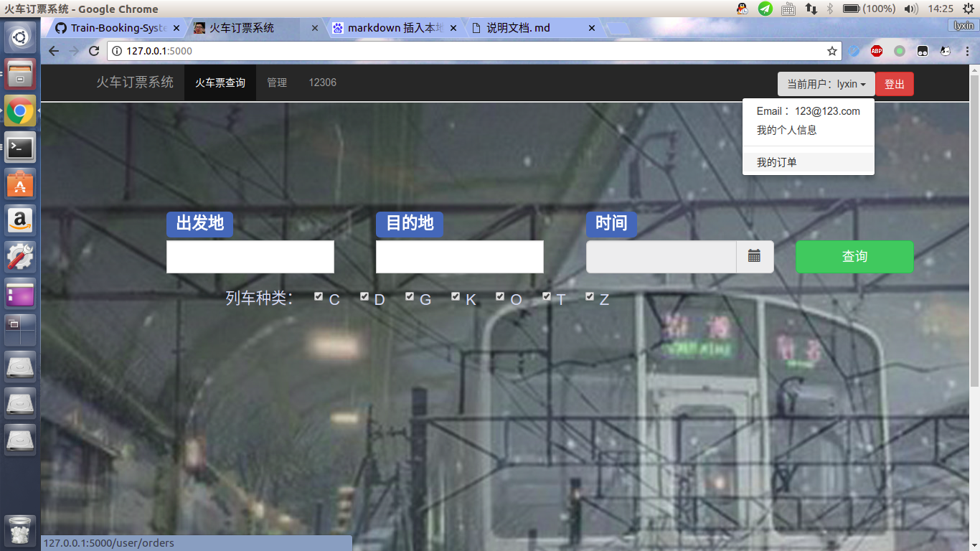This screenshot has height=551, width=980.
Task: Open the 12306 nav link
Action: [323, 83]
